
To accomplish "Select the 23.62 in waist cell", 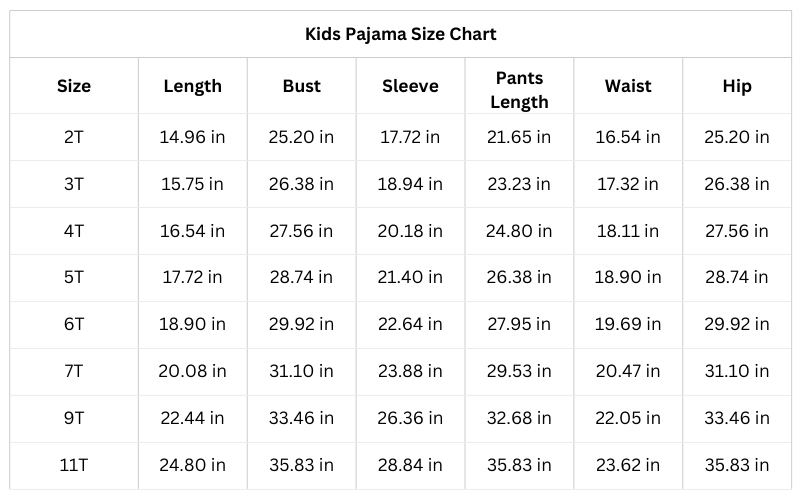I will coord(628,465).
